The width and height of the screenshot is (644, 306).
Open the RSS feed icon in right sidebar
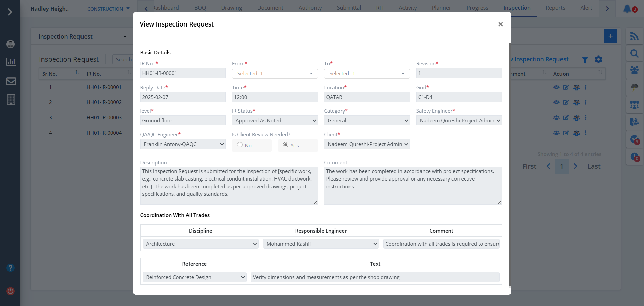634,36
